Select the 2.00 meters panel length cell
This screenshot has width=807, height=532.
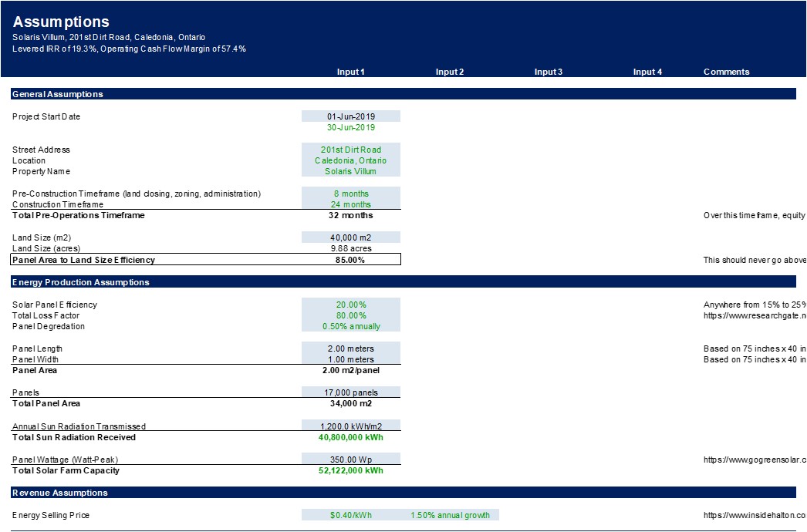coord(351,348)
